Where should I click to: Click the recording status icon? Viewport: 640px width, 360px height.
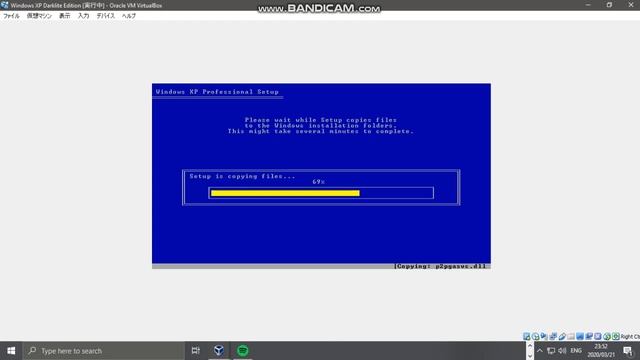pyautogui.click(x=589, y=336)
